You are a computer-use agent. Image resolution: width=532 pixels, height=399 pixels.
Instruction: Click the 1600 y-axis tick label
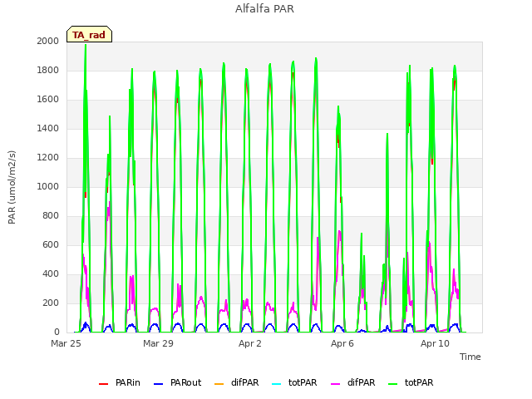(48, 100)
